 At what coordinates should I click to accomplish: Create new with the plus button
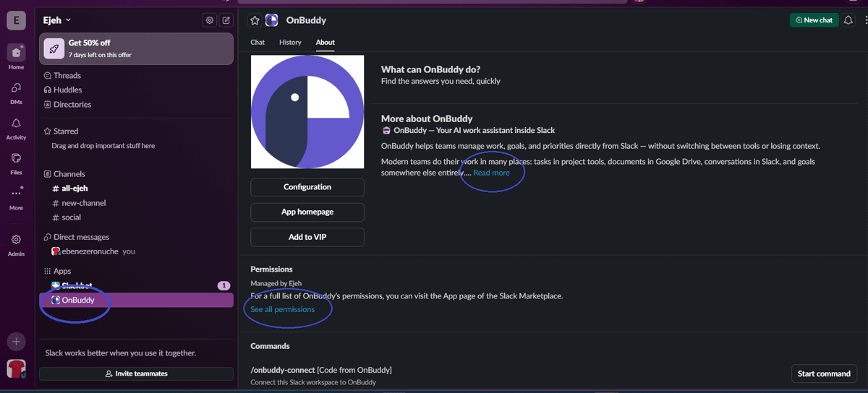[x=16, y=341]
